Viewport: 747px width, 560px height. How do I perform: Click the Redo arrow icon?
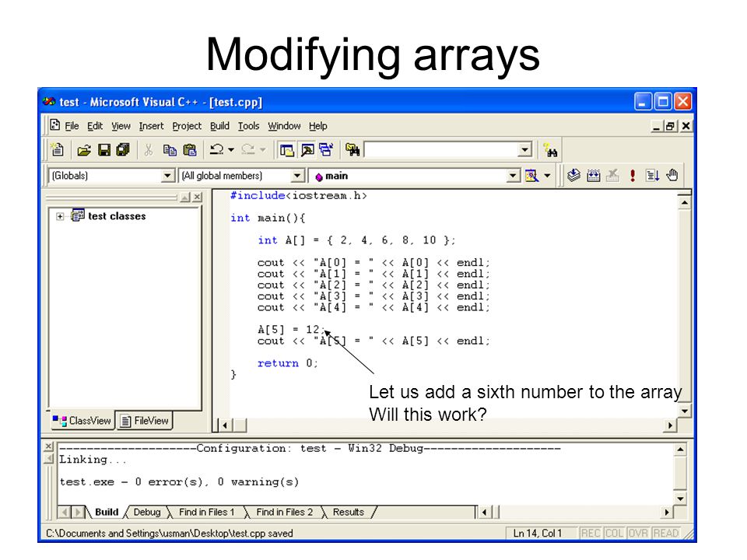pyautogui.click(x=248, y=150)
